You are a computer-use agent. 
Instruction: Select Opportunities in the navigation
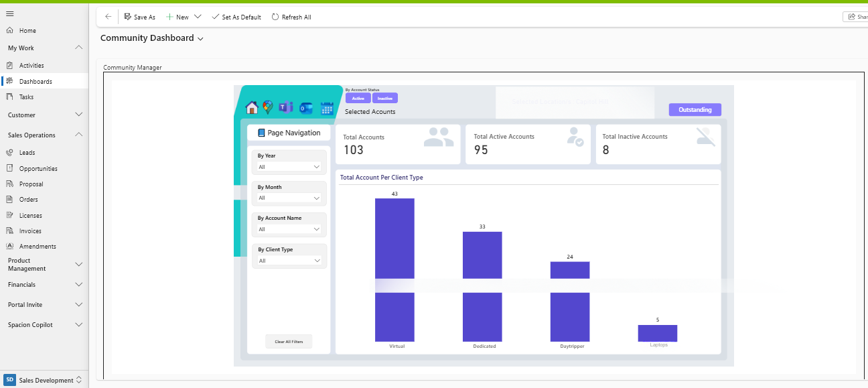tap(38, 169)
